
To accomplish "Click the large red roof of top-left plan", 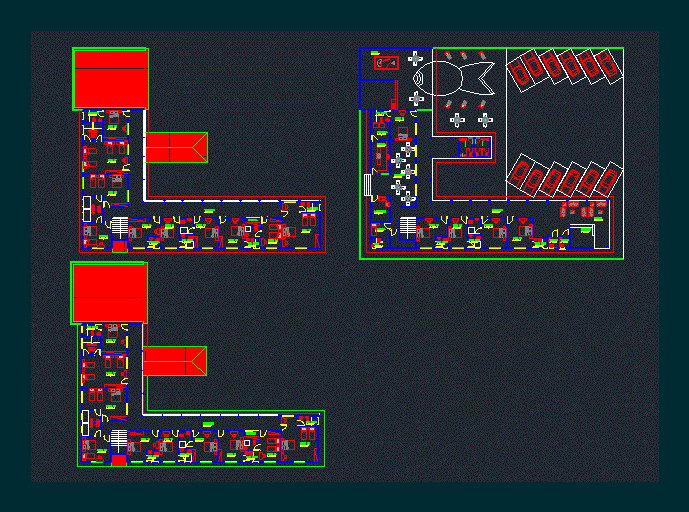I will [110, 79].
